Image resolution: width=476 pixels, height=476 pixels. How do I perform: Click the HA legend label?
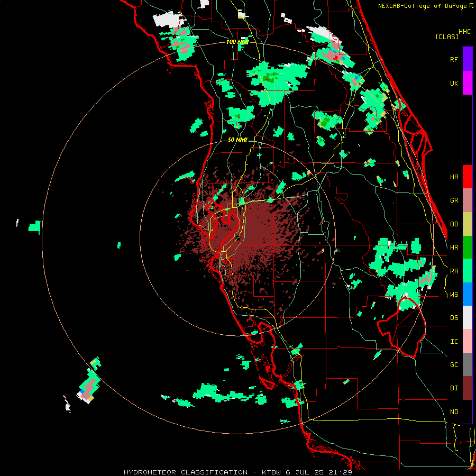454,177
